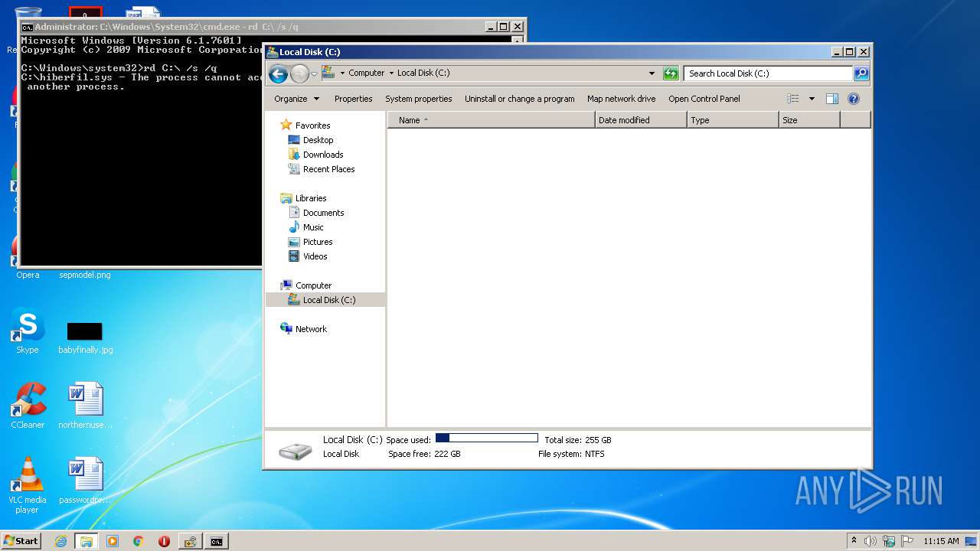This screenshot has width=980, height=551.
Task: Toggle the preview pane
Action: (832, 99)
